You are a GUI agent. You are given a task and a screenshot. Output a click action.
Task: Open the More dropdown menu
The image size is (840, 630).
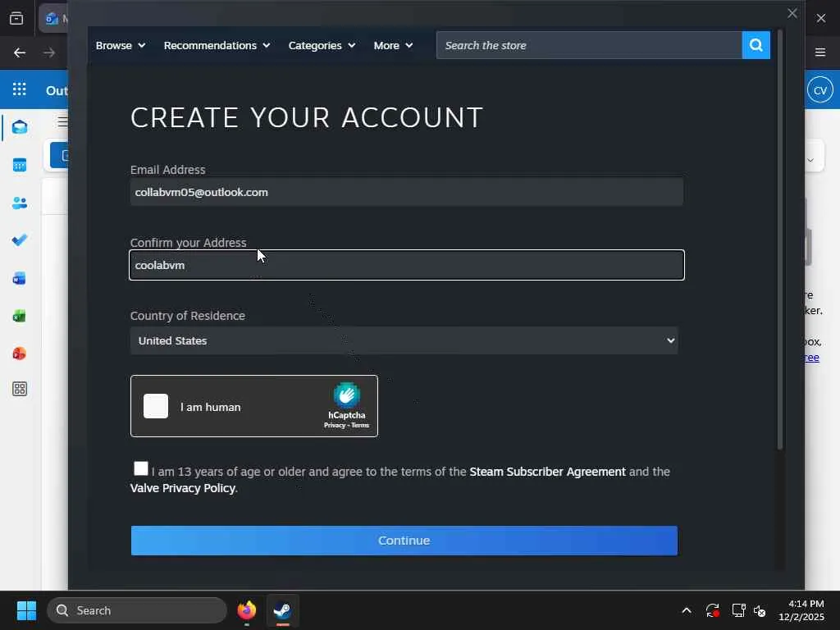tap(393, 46)
